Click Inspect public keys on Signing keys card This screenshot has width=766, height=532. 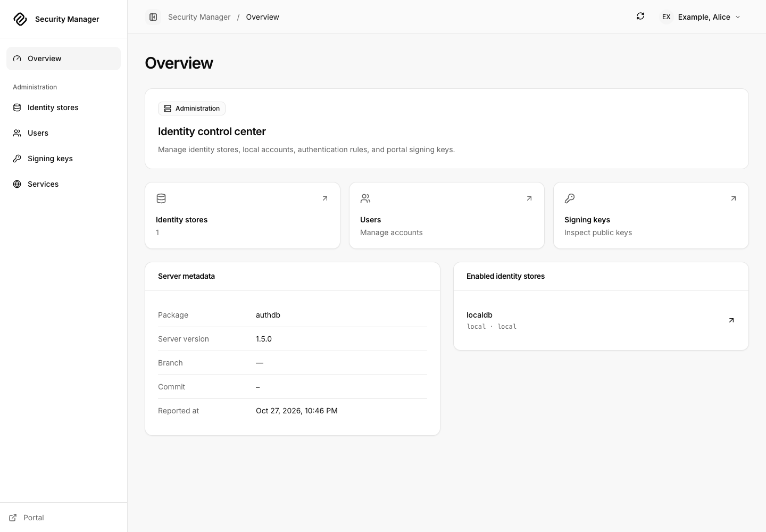[x=598, y=232]
